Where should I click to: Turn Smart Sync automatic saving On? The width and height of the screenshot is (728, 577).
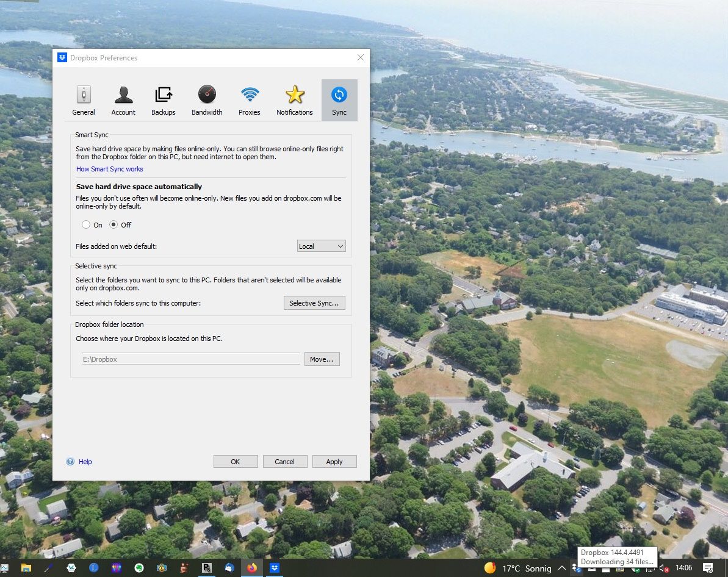tap(86, 224)
